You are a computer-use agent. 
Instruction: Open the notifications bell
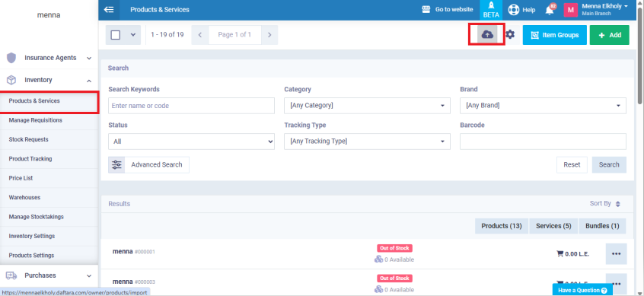tap(550, 10)
